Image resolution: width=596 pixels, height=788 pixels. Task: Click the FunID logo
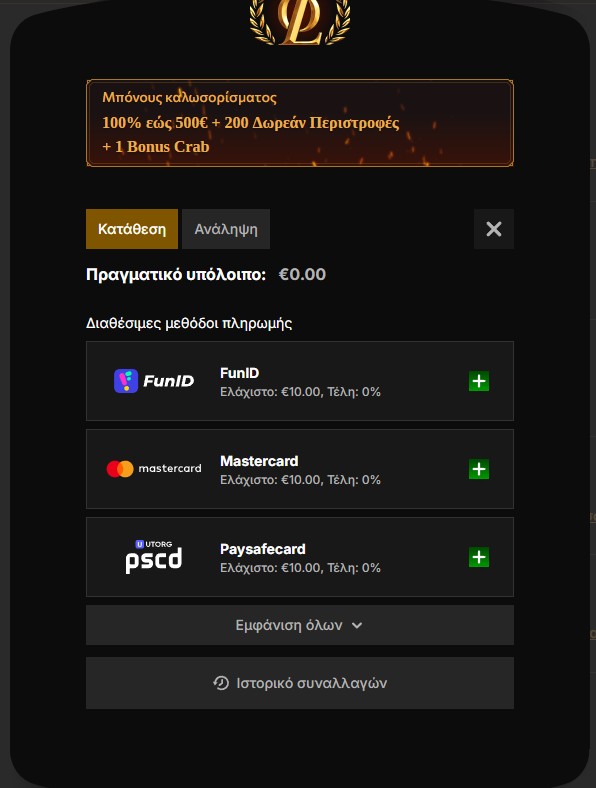coord(154,381)
